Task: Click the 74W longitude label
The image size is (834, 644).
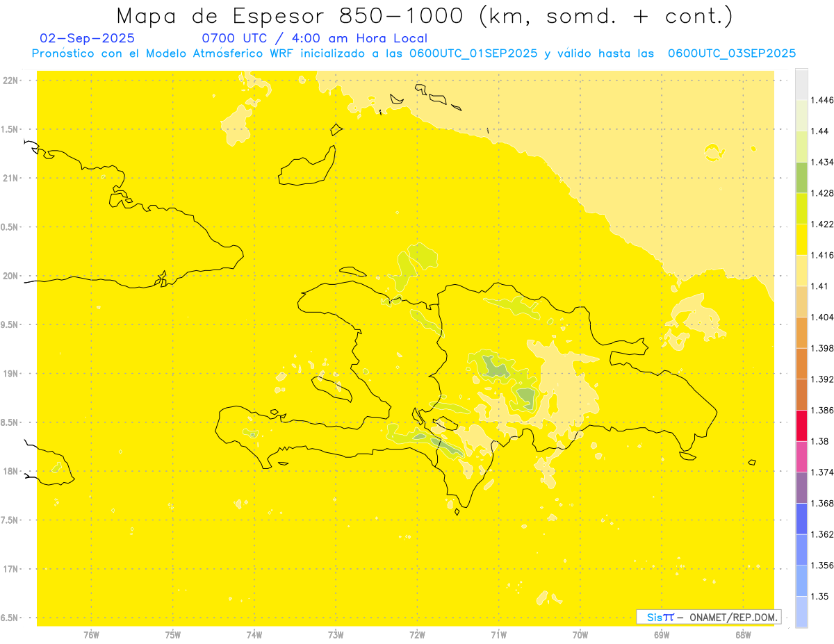Action: click(254, 635)
